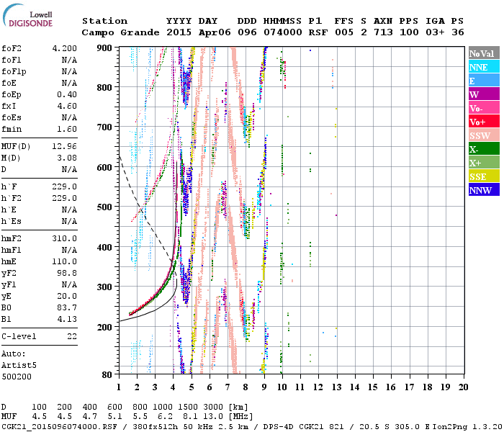Click the station name Campo Grande
This screenshot has height=432, width=504.
point(120,32)
